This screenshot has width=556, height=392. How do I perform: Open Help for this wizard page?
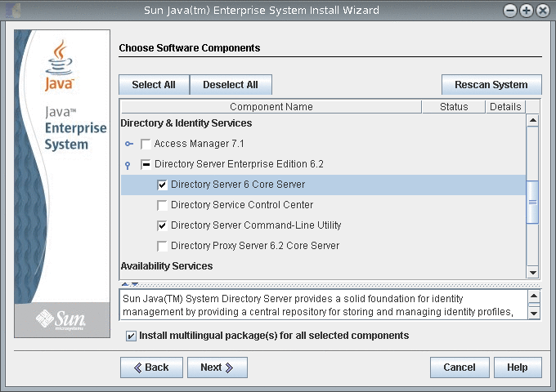[x=518, y=367]
